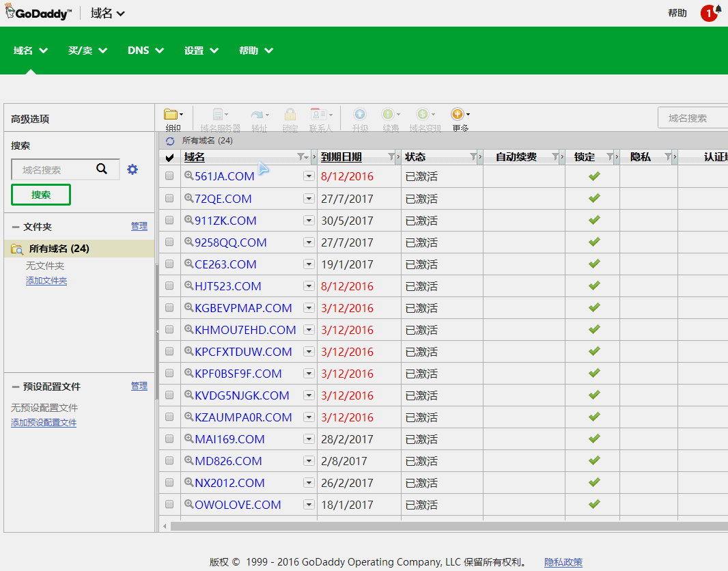Click the search settings gear icon
The height and width of the screenshot is (571, 728).
point(132,169)
